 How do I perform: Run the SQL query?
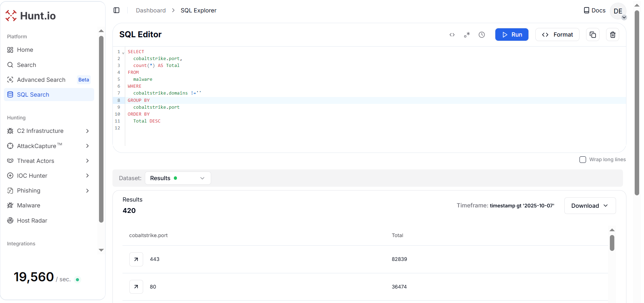point(512,35)
